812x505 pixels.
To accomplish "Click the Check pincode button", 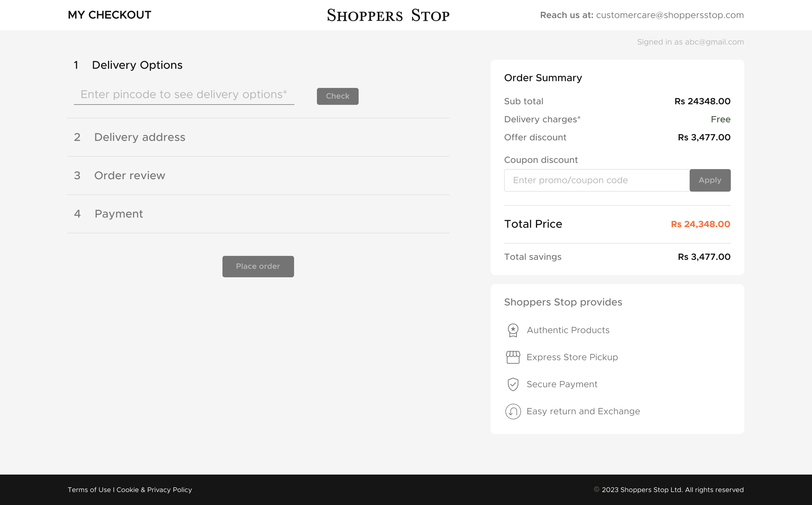I will 337,96.
